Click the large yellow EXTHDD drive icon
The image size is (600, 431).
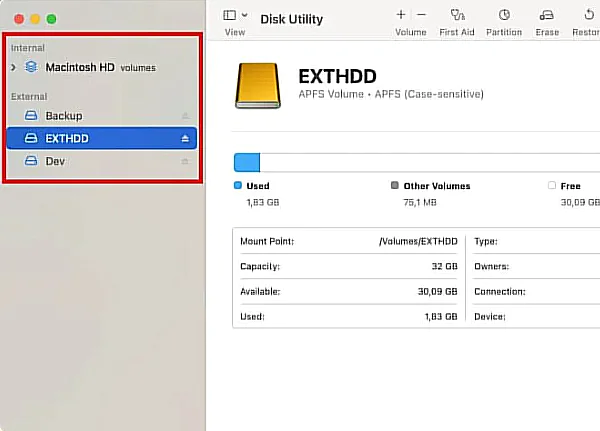pyautogui.click(x=258, y=86)
